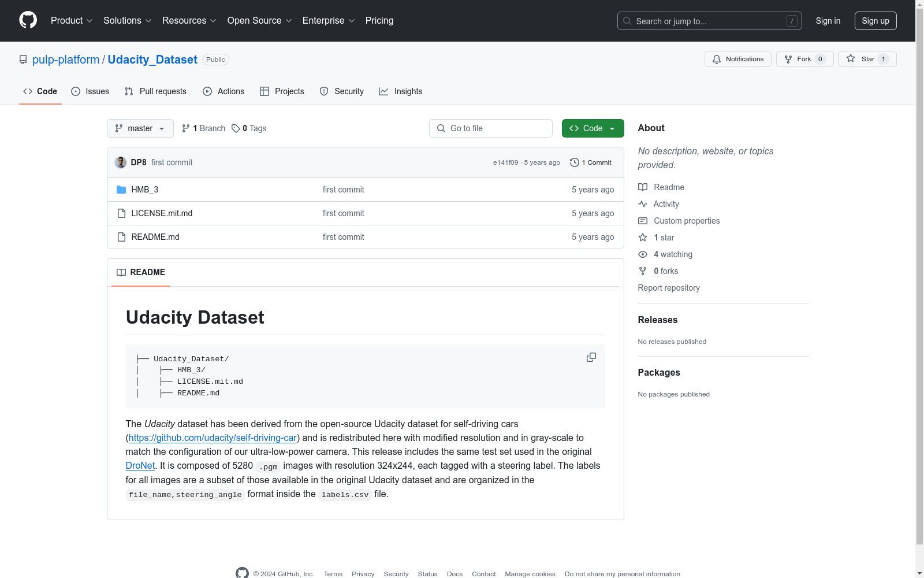Viewport: 924px width, 578px height.
Task: Click the Releases heading link
Action: 658,320
